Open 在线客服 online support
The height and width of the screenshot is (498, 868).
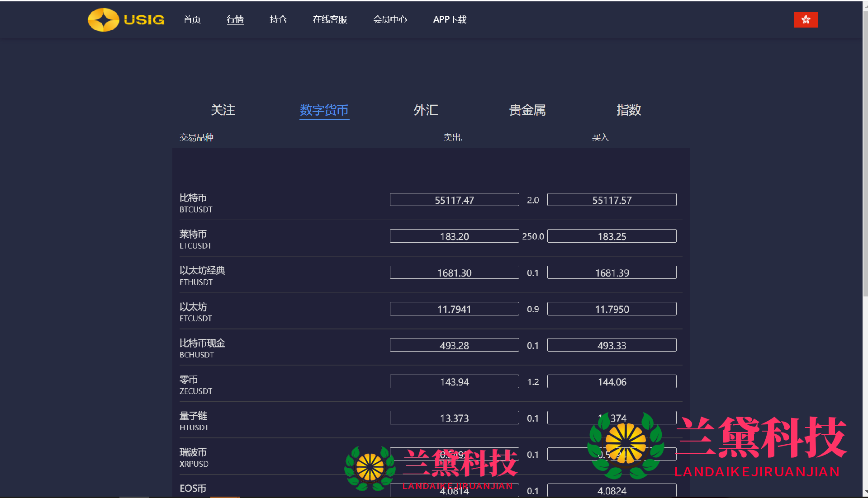pyautogui.click(x=330, y=19)
